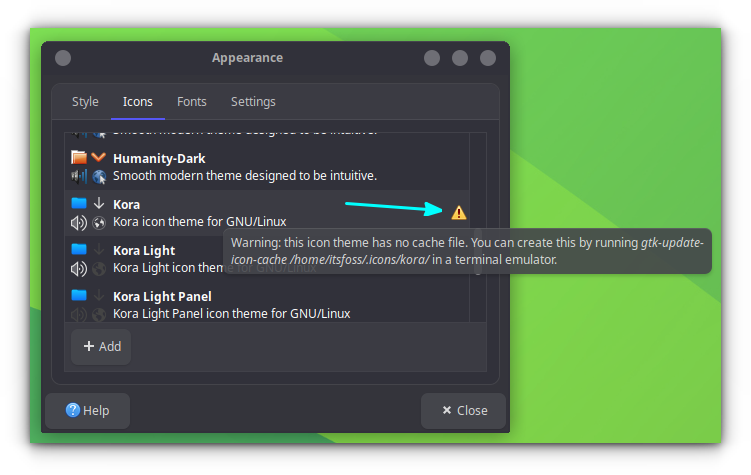Screen dimensions: 751x475
Task: Go to the Settings tab
Action: (x=253, y=102)
